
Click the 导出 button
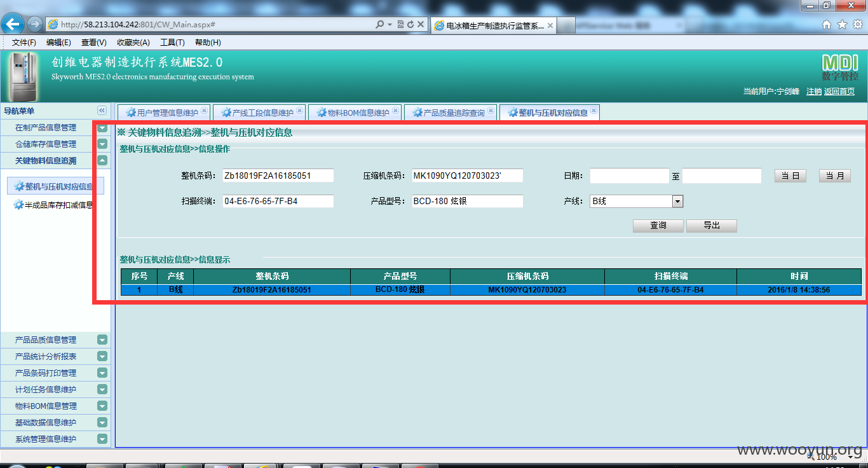click(x=712, y=226)
